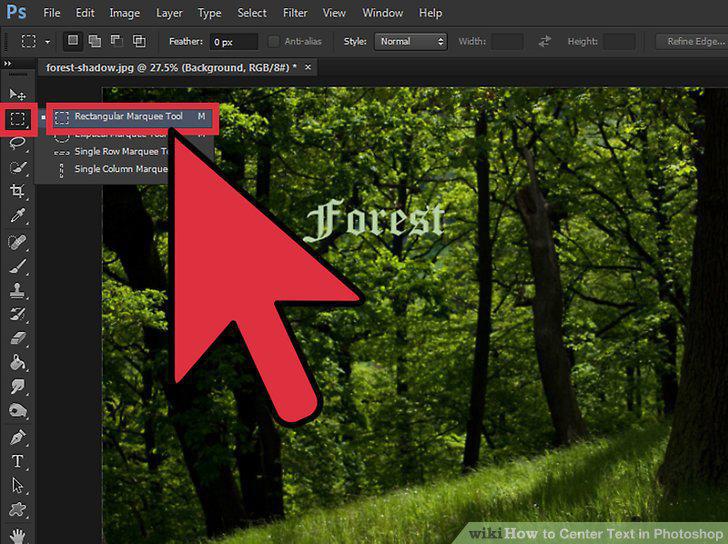Select the History Brush tool
The image size is (728, 544).
tap(18, 314)
